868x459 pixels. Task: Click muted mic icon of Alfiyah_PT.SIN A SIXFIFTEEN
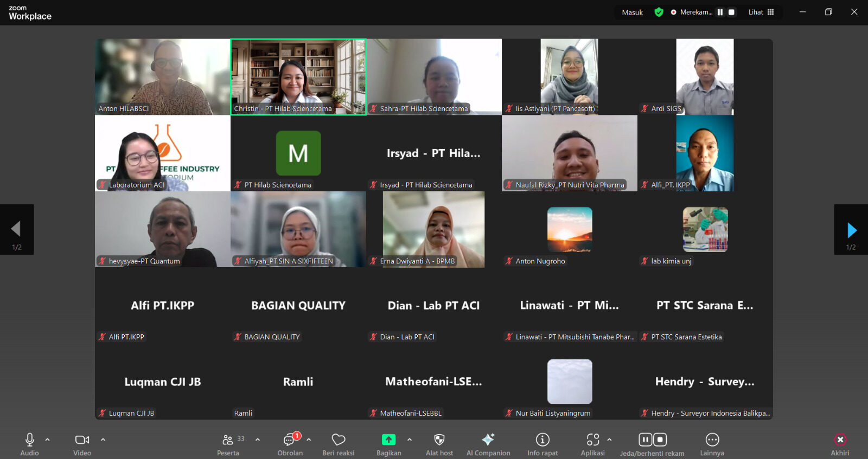tap(238, 261)
